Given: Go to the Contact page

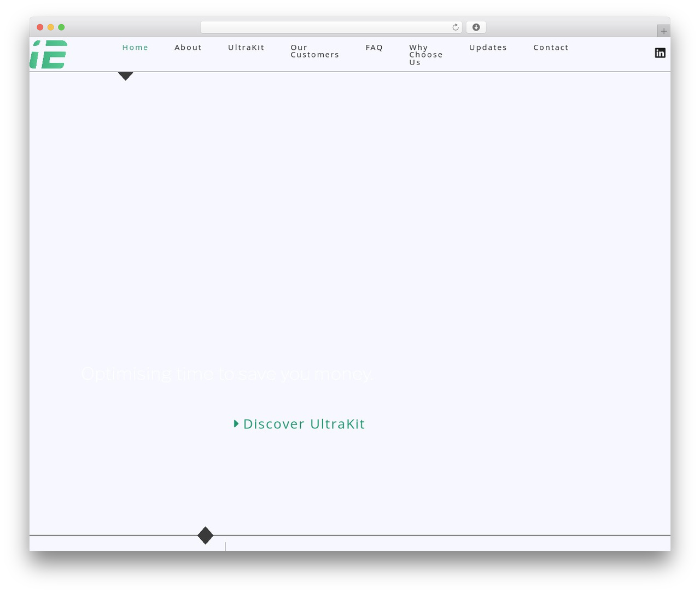Looking at the screenshot, I should [x=551, y=48].
